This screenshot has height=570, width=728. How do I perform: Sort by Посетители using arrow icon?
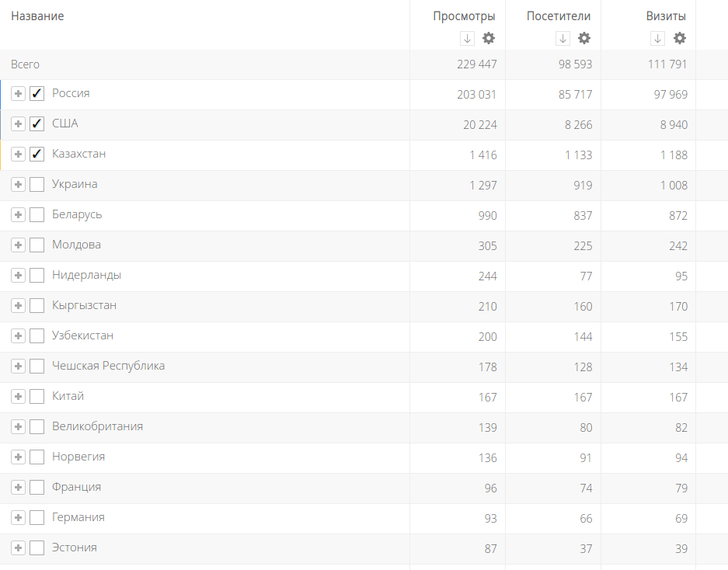point(563,38)
